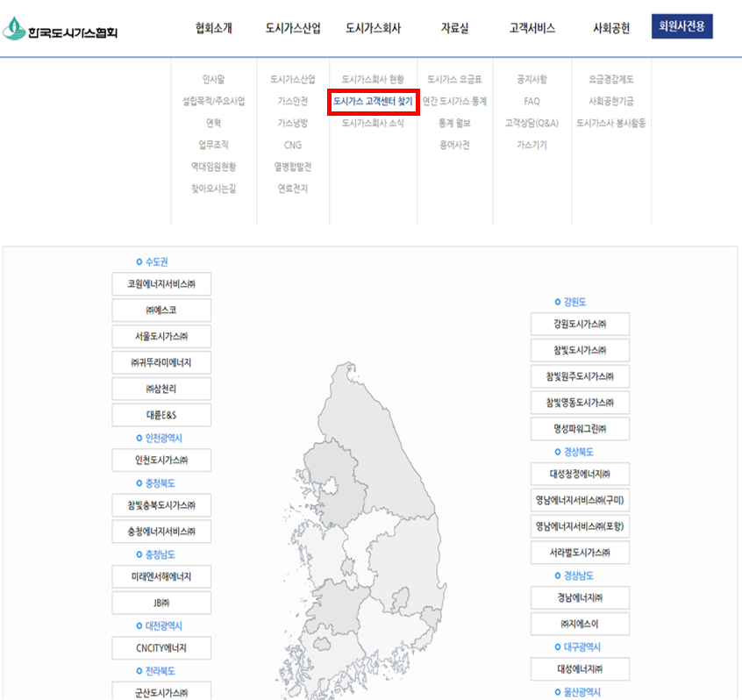The height and width of the screenshot is (700, 742).
Task: Open 가스기기 link
Action: [x=532, y=145]
